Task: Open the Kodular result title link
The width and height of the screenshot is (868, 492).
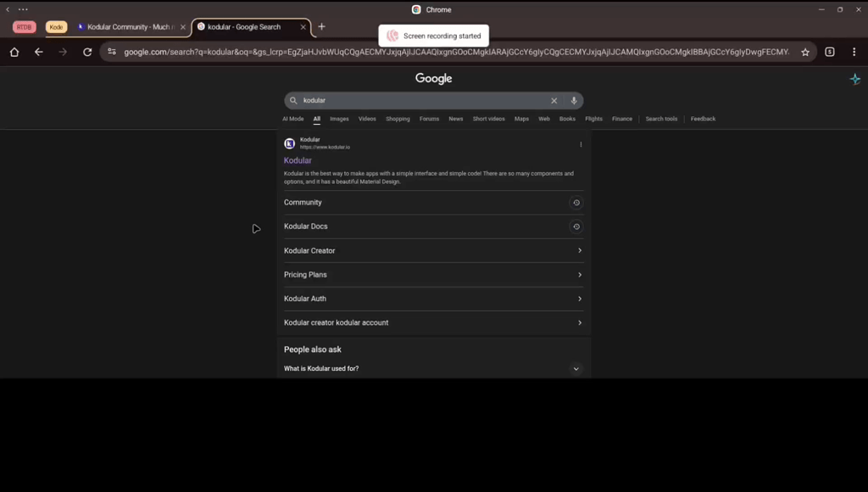Action: click(x=298, y=160)
